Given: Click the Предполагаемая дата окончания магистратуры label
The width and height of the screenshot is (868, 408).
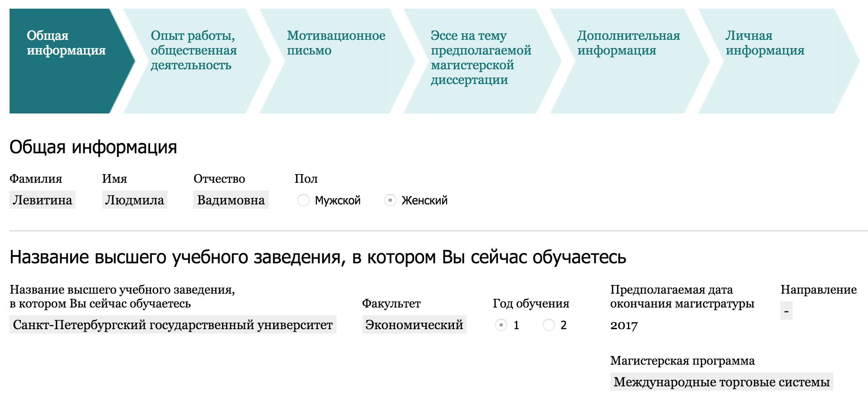Looking at the screenshot, I should point(682,296).
